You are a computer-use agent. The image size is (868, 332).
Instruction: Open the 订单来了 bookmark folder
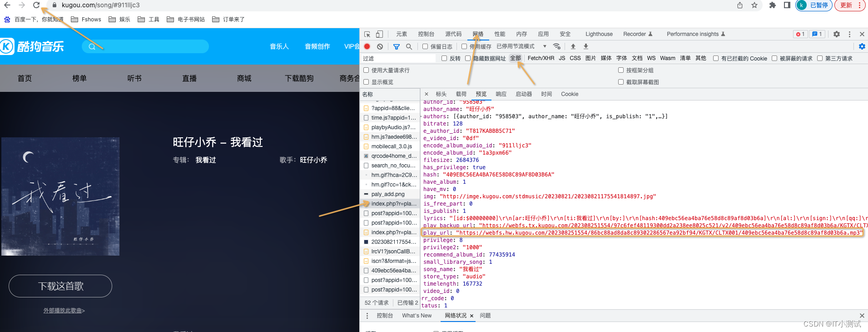(x=228, y=20)
